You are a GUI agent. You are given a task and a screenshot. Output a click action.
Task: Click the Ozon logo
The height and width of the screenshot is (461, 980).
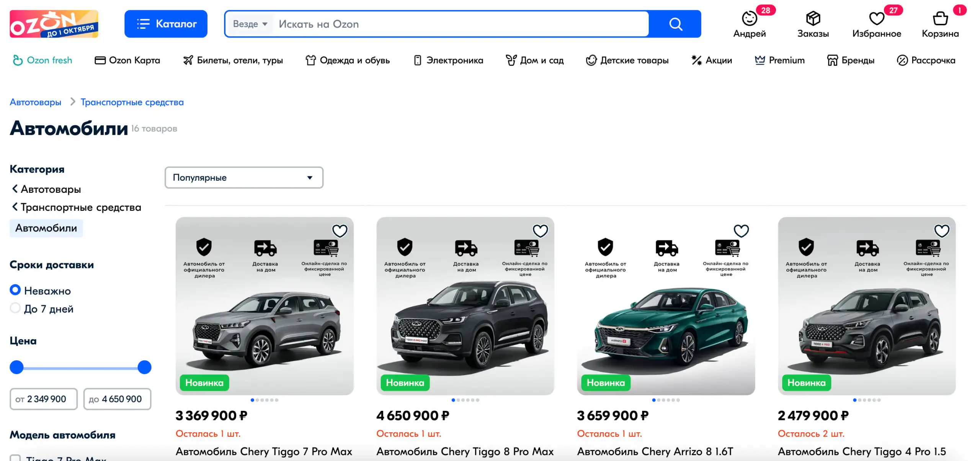54,24
